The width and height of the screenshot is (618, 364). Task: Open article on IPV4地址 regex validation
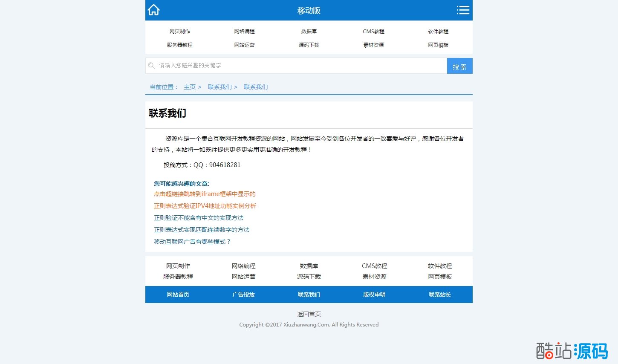coord(205,206)
